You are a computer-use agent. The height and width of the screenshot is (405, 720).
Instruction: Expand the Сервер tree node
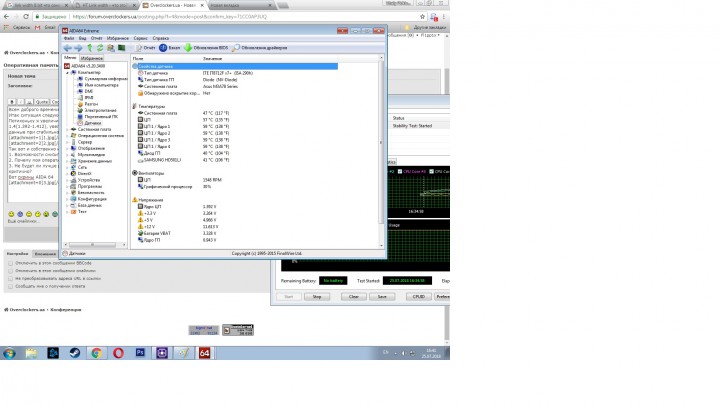coord(67,142)
